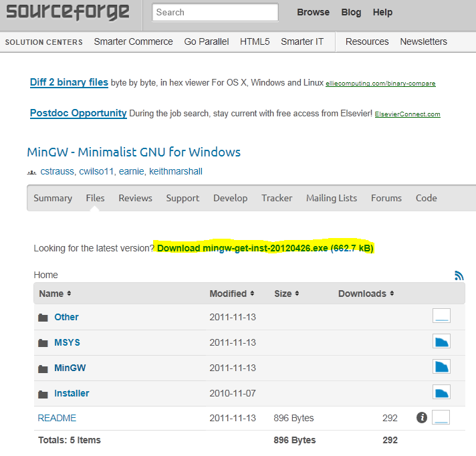Sort the file list by Downloads
Screen dimensions: 476x456
pyautogui.click(x=366, y=294)
